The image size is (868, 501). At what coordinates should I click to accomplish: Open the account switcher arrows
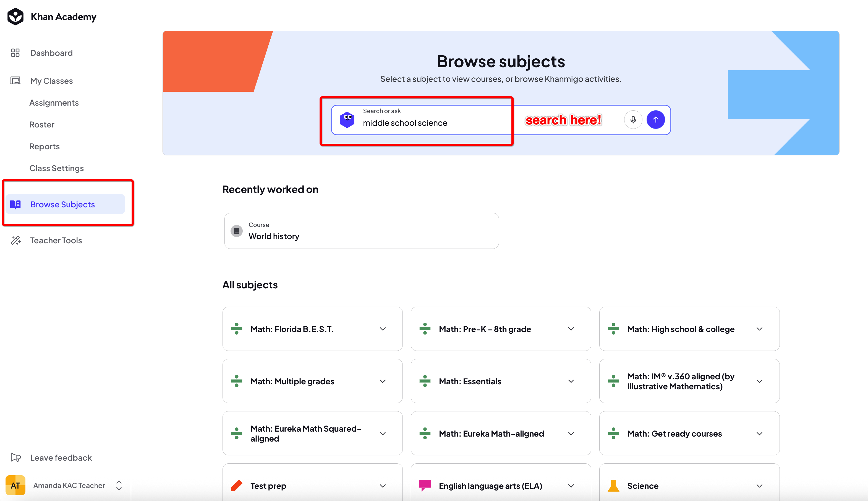[119, 485]
